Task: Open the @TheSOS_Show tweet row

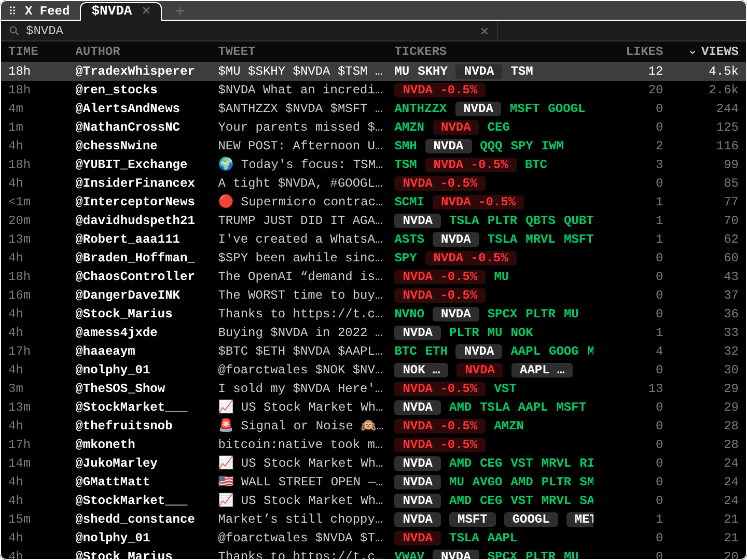Action: click(x=374, y=388)
